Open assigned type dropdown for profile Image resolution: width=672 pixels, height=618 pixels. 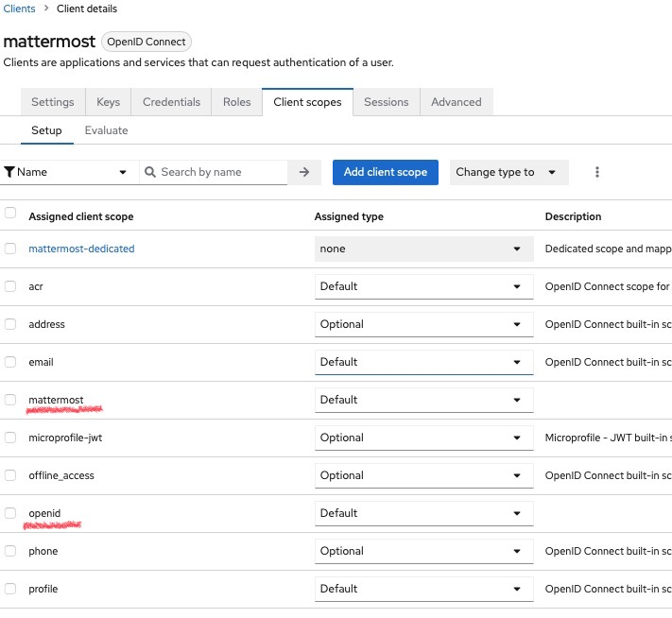pyautogui.click(x=423, y=589)
